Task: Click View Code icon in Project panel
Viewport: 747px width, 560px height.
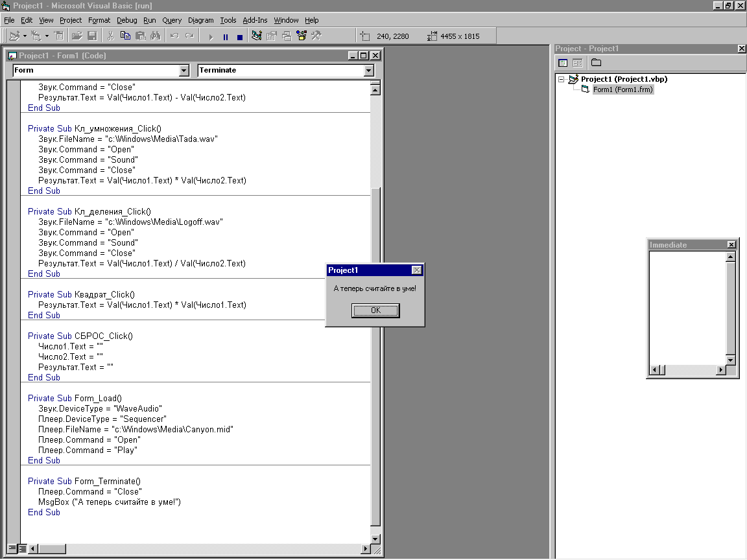Action: (x=563, y=63)
